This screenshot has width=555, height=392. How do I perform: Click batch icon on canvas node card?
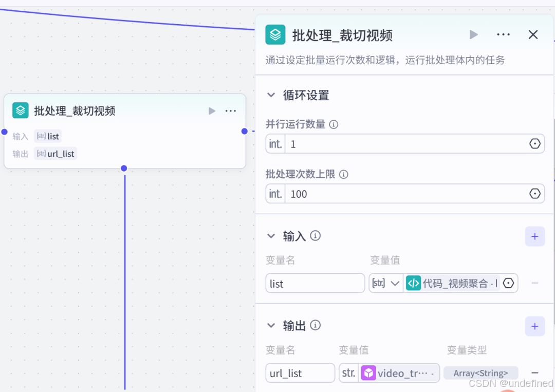click(21, 110)
